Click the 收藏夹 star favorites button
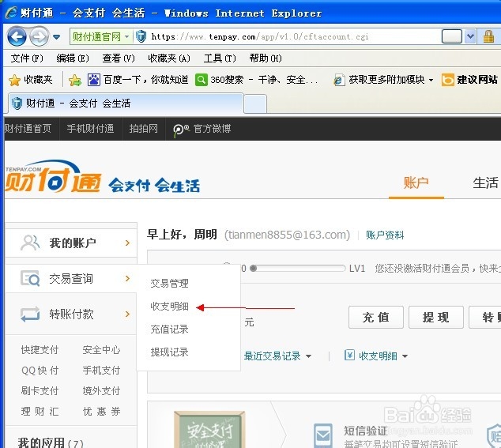 pyautogui.click(x=31, y=80)
